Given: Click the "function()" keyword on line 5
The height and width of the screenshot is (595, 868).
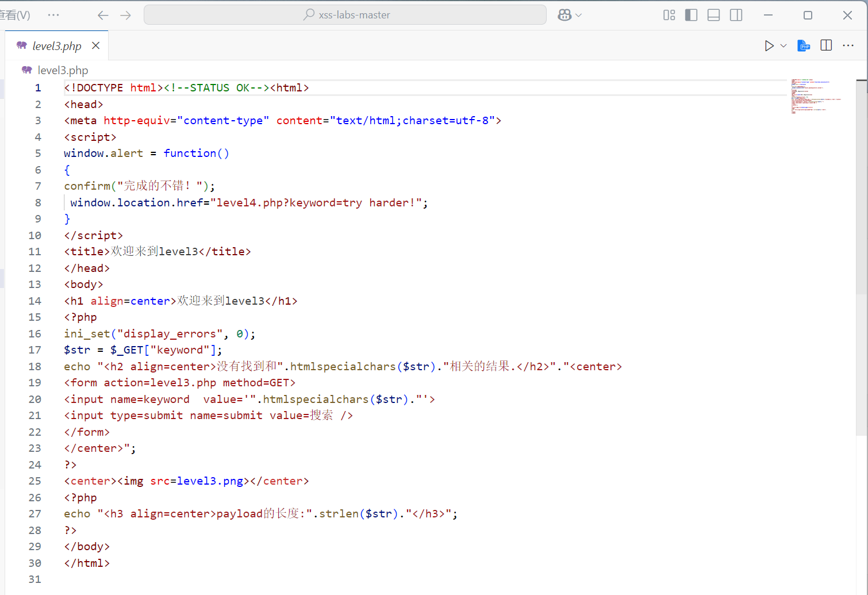Looking at the screenshot, I should (x=197, y=153).
